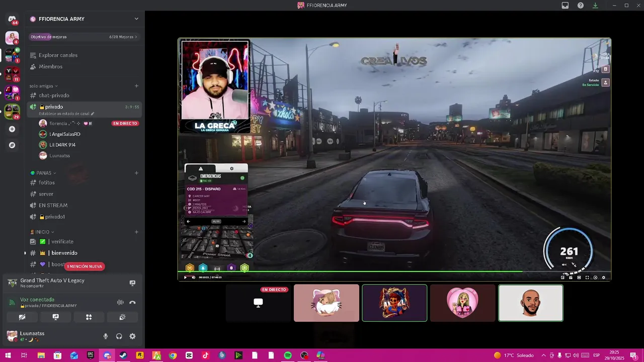644x362 pixels.
Task: Show hidden system tray icons chevron
Action: 543,355
